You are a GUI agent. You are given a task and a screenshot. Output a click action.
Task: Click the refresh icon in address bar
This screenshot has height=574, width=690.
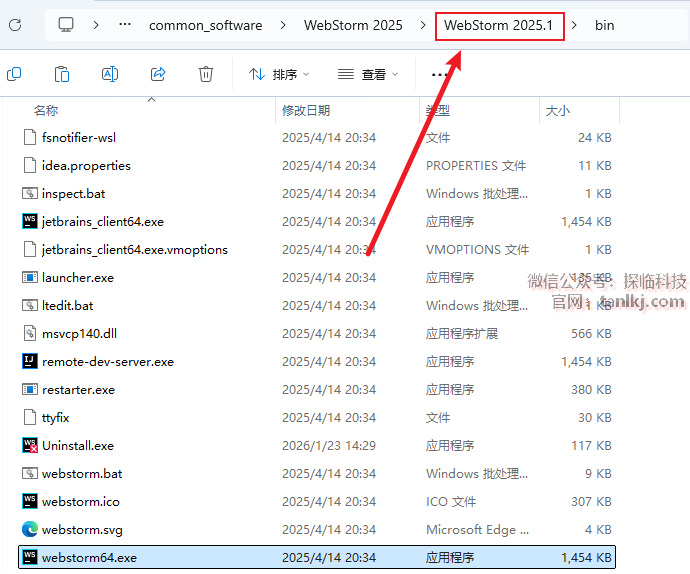click(x=15, y=25)
